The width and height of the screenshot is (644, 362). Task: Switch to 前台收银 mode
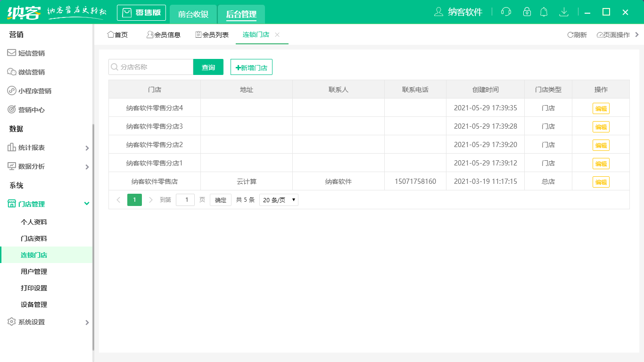[x=194, y=12]
